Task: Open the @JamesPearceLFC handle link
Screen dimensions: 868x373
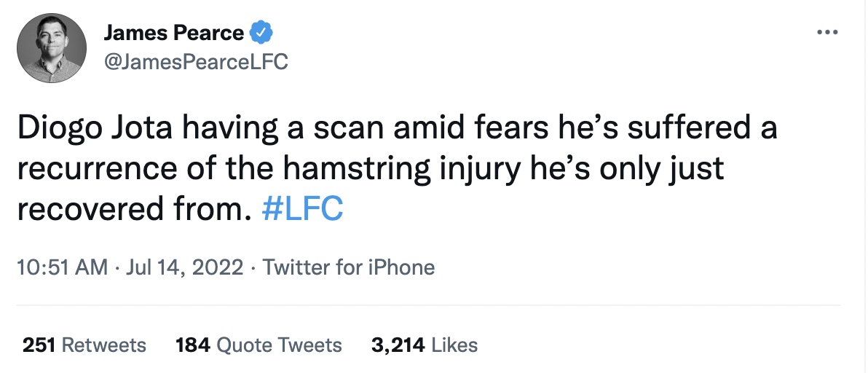Action: 197,63
